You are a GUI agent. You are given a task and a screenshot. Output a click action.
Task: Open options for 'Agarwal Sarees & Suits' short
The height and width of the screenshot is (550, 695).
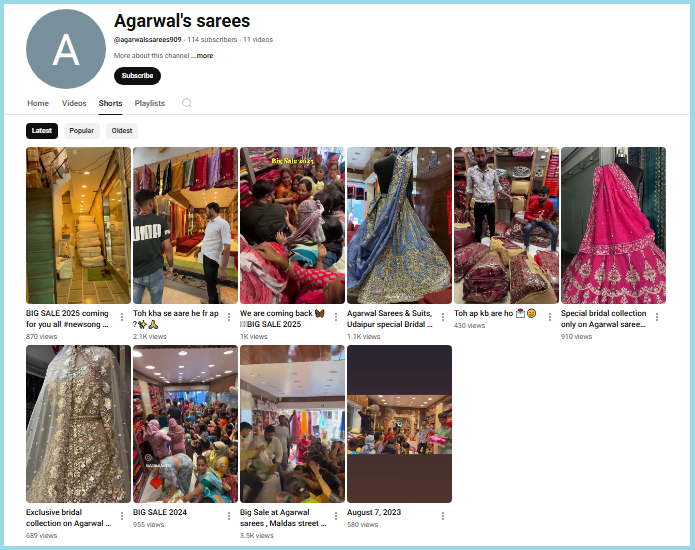coord(442,317)
